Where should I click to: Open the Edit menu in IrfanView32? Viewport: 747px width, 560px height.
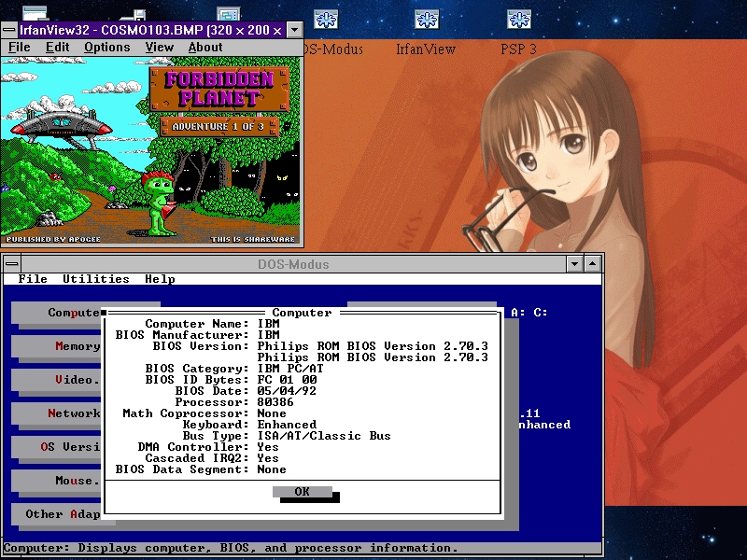[x=58, y=48]
